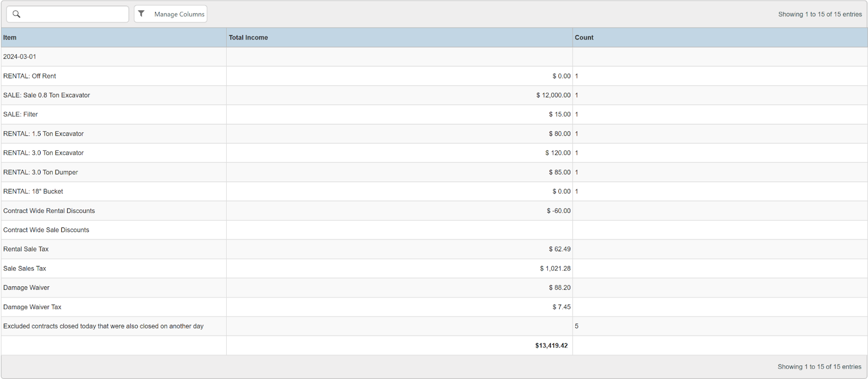Sort by the Count column header
This screenshot has height=379, width=868.
click(x=584, y=37)
